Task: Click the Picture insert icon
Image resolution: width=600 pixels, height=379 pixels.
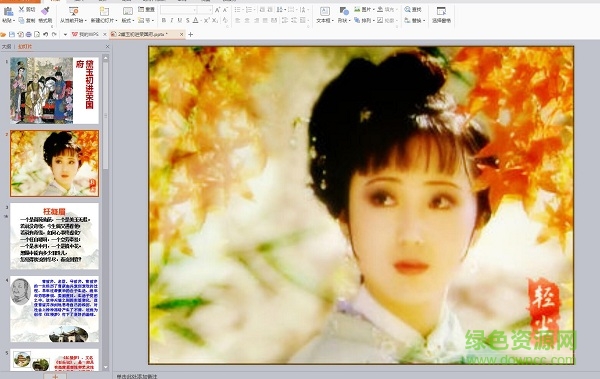Action: click(357, 9)
